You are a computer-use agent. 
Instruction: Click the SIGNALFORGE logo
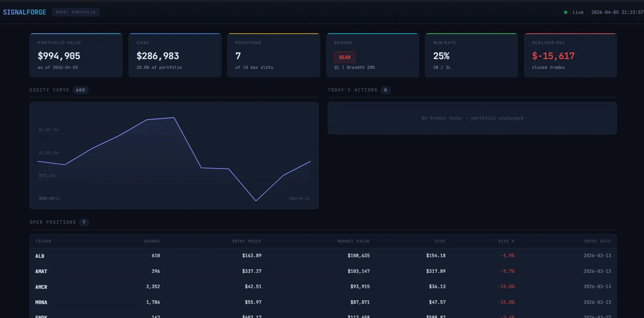(25, 12)
